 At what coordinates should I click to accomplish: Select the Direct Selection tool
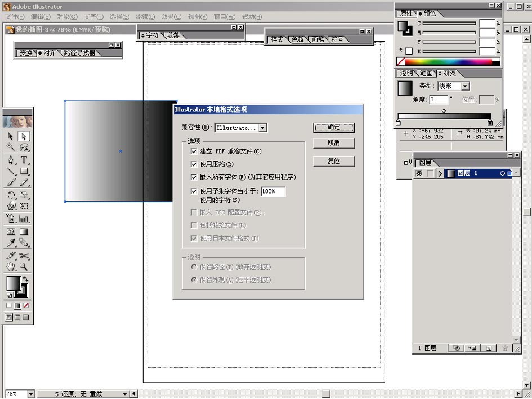(x=24, y=136)
